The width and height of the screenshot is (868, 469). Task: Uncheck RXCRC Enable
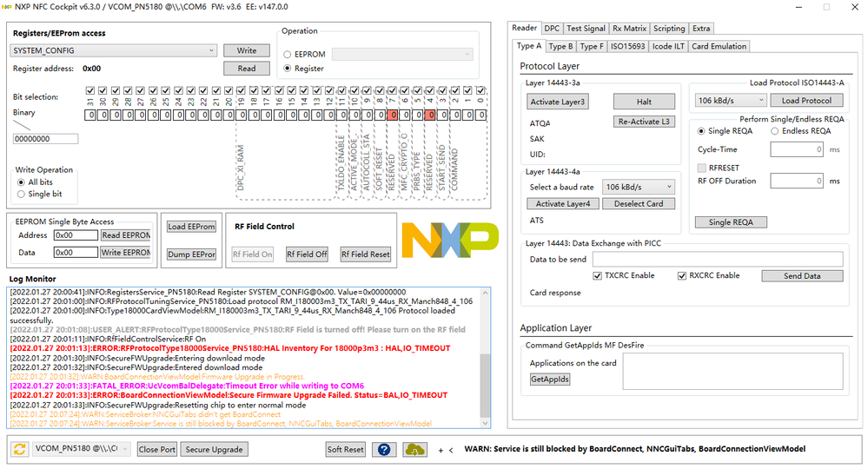pyautogui.click(x=682, y=275)
